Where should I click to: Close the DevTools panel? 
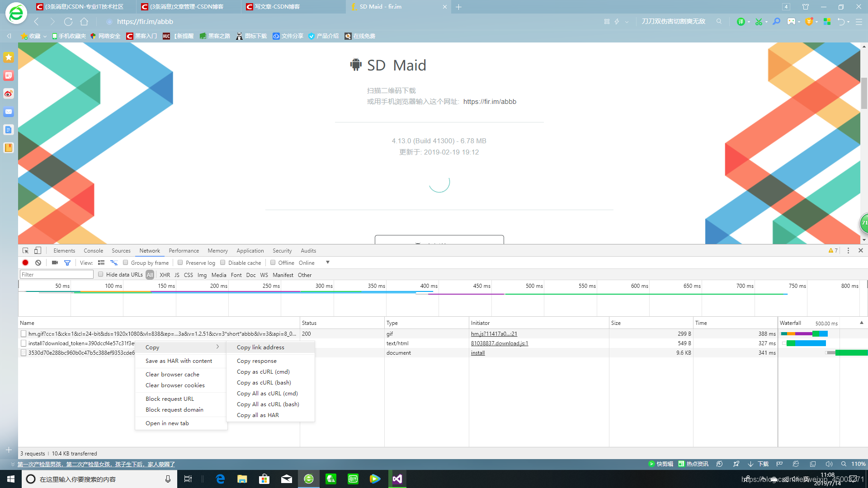coord(861,251)
